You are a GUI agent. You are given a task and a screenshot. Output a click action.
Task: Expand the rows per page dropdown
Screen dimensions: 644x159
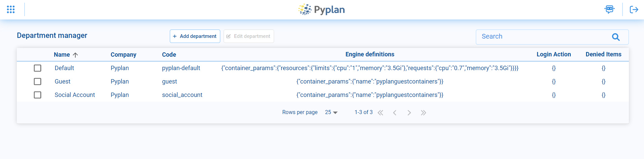(331, 112)
